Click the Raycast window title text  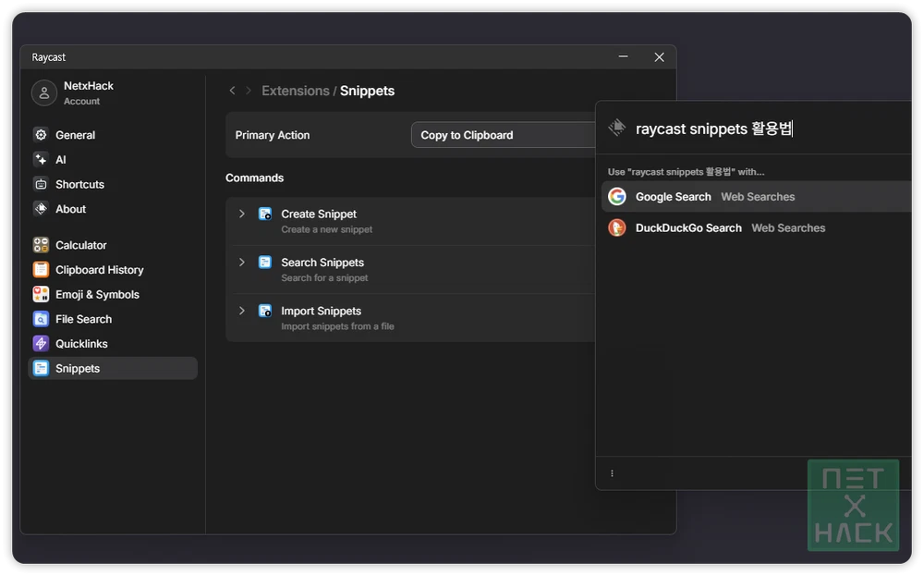[48, 57]
